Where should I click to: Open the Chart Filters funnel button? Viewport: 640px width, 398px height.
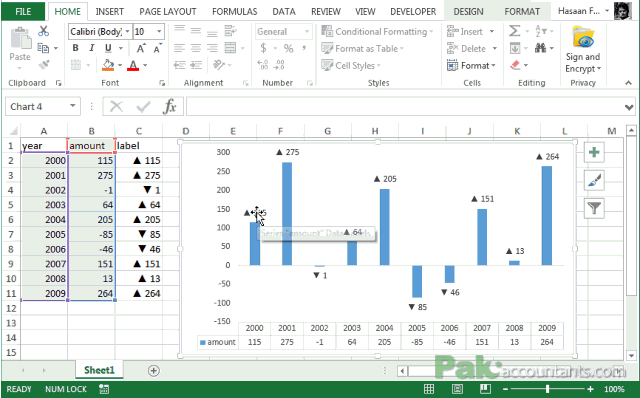594,208
